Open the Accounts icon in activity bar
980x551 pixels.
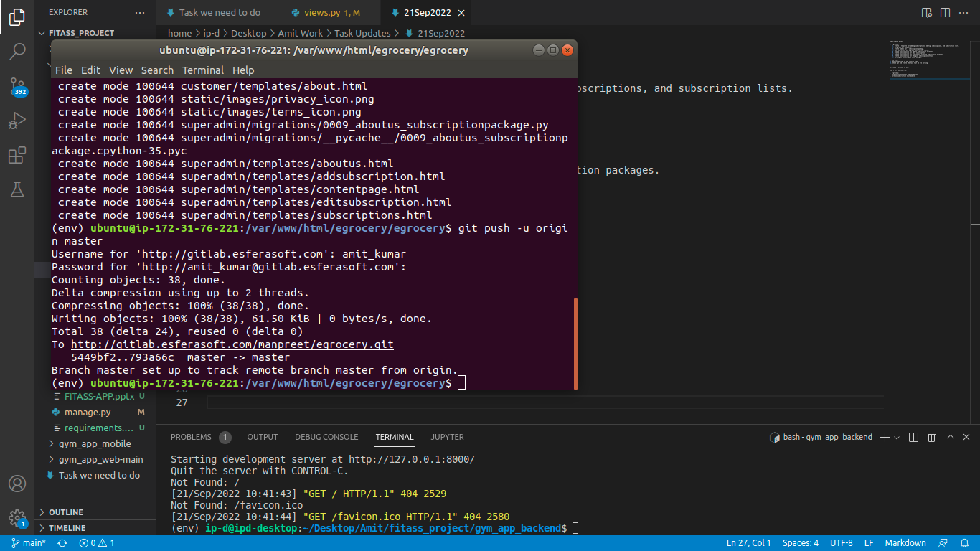click(x=17, y=484)
